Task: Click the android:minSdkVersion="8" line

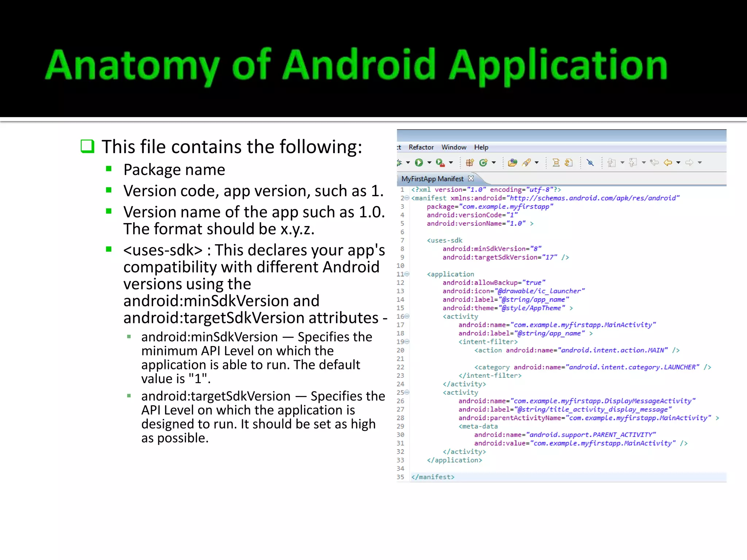Action: [x=492, y=249]
